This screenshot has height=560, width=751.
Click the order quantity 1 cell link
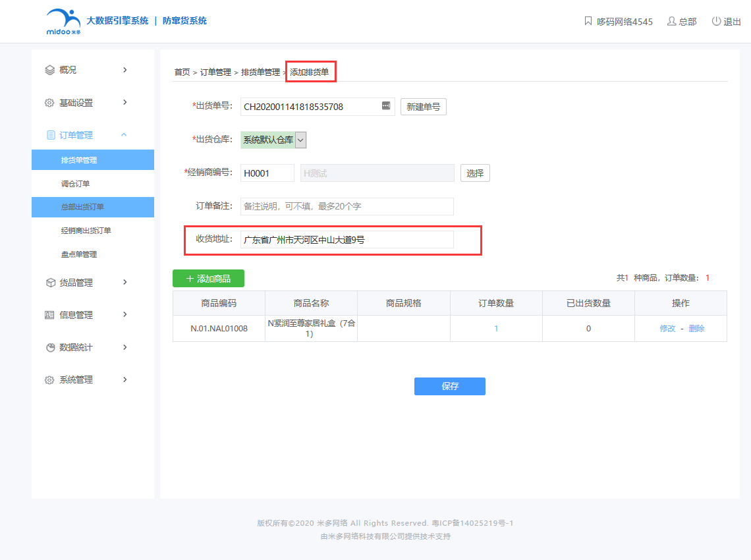tap(496, 329)
